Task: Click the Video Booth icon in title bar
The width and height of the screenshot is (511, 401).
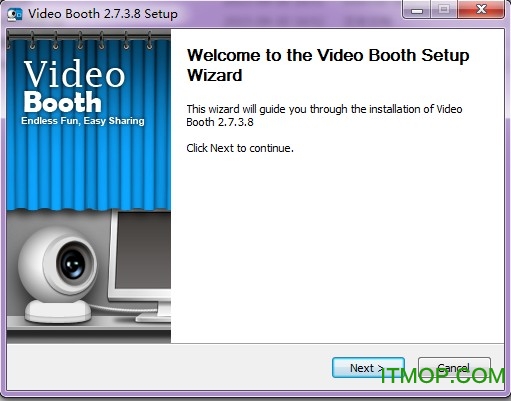Action: 15,14
